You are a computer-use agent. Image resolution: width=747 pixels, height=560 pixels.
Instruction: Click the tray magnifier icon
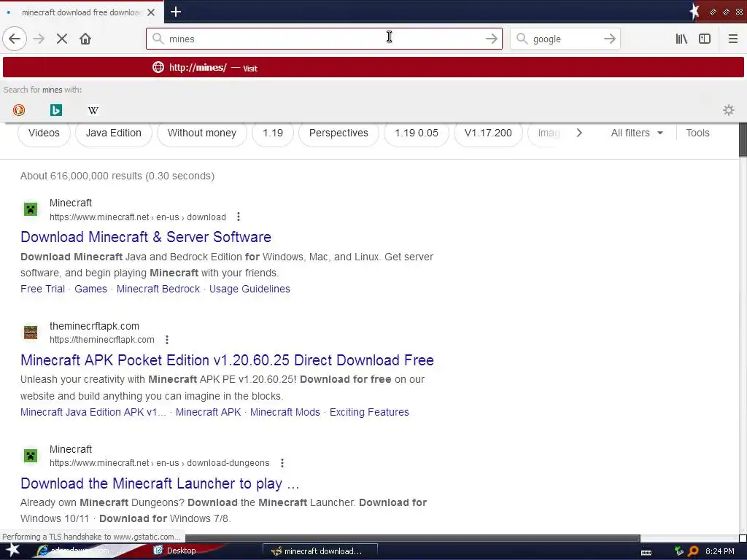(693, 551)
